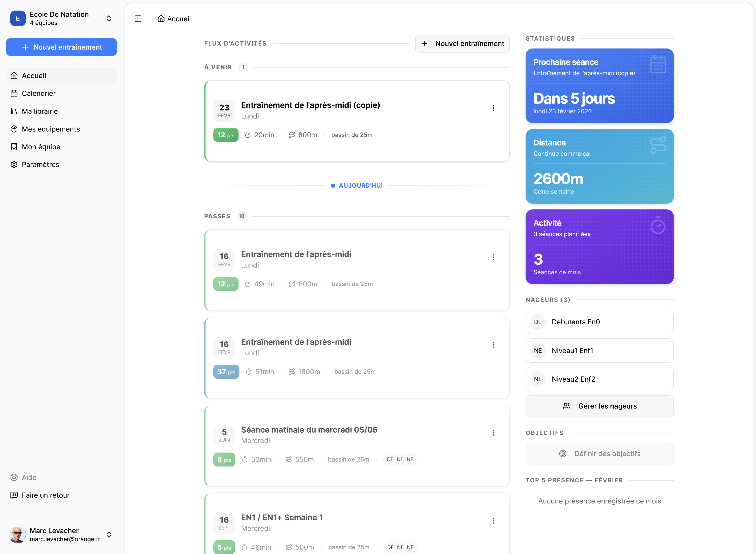The height and width of the screenshot is (554, 756).
Task: Click the home icon in breadcrumb
Action: coord(161,19)
